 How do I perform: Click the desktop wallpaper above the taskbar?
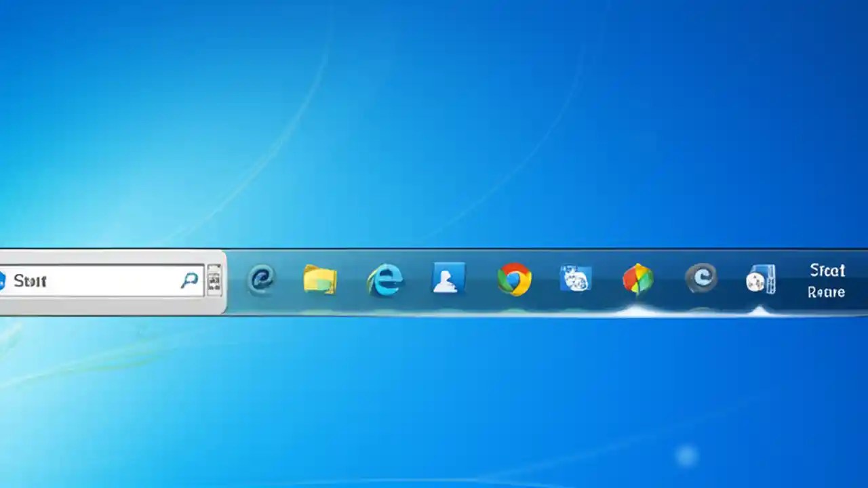pyautogui.click(x=434, y=136)
